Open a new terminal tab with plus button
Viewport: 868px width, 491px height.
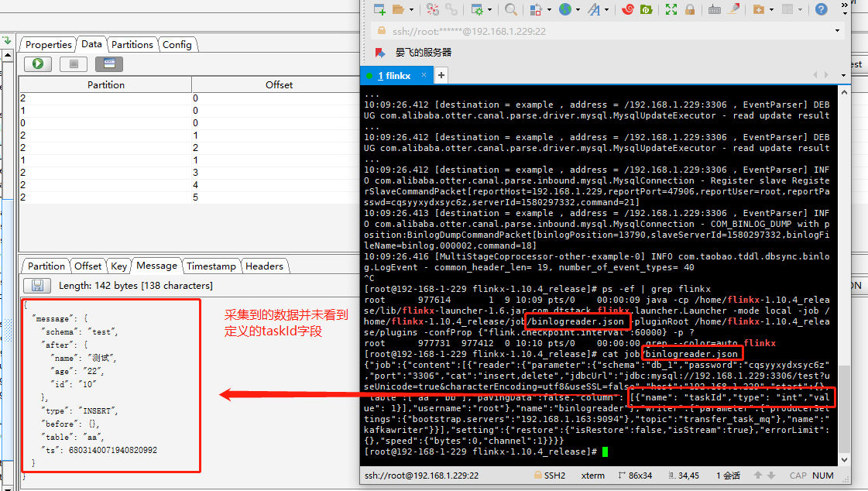click(442, 75)
